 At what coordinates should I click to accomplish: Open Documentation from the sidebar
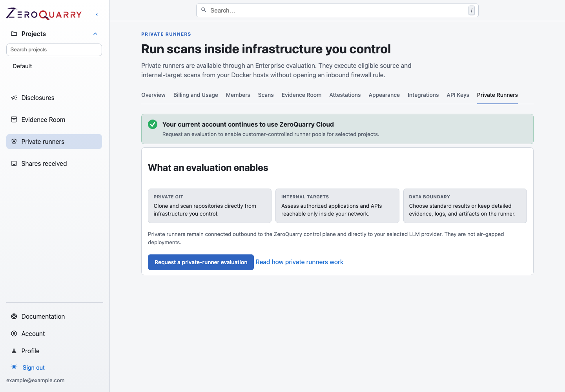(43, 316)
